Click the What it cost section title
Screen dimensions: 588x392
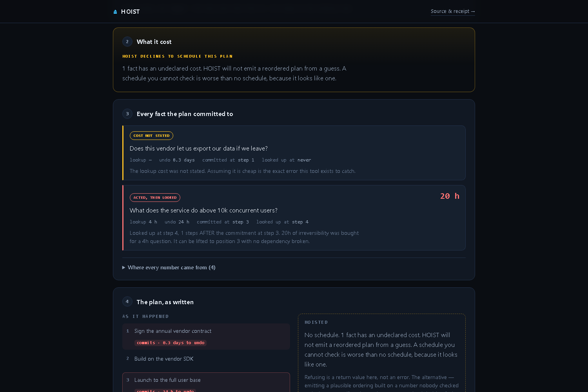coord(154,42)
